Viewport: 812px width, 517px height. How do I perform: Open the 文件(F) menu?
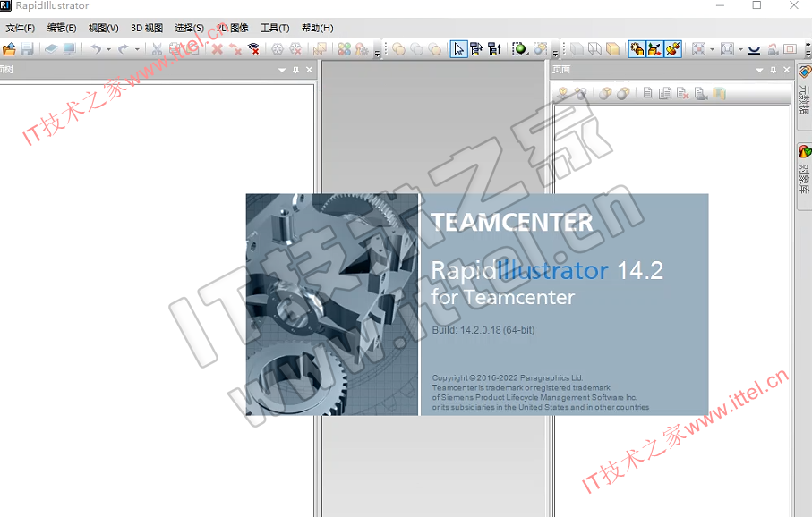[x=21, y=28]
